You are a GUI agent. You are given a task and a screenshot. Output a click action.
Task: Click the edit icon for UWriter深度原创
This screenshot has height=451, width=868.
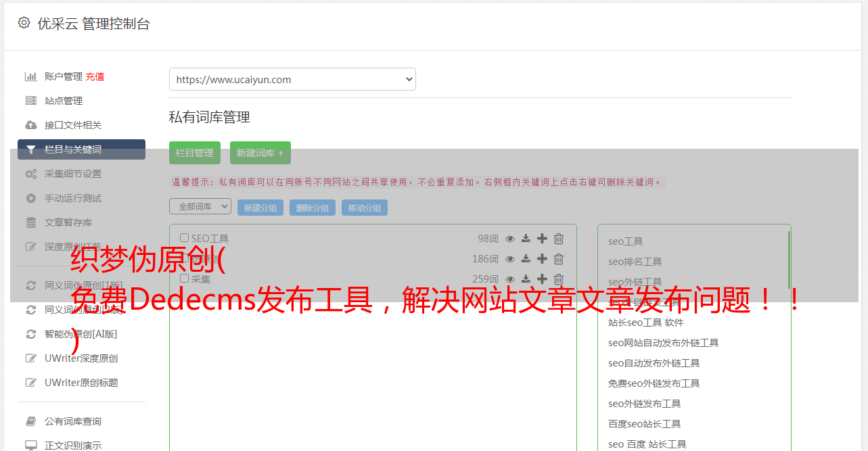[31, 358]
